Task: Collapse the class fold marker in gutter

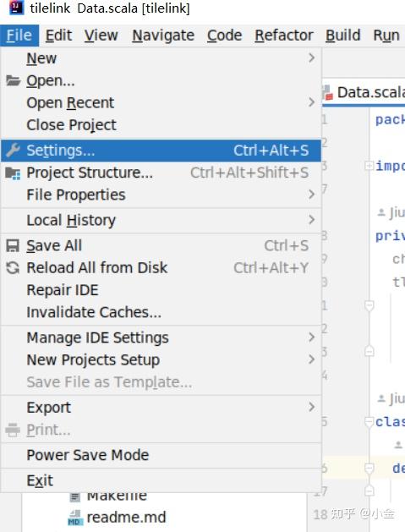Action: (x=369, y=422)
